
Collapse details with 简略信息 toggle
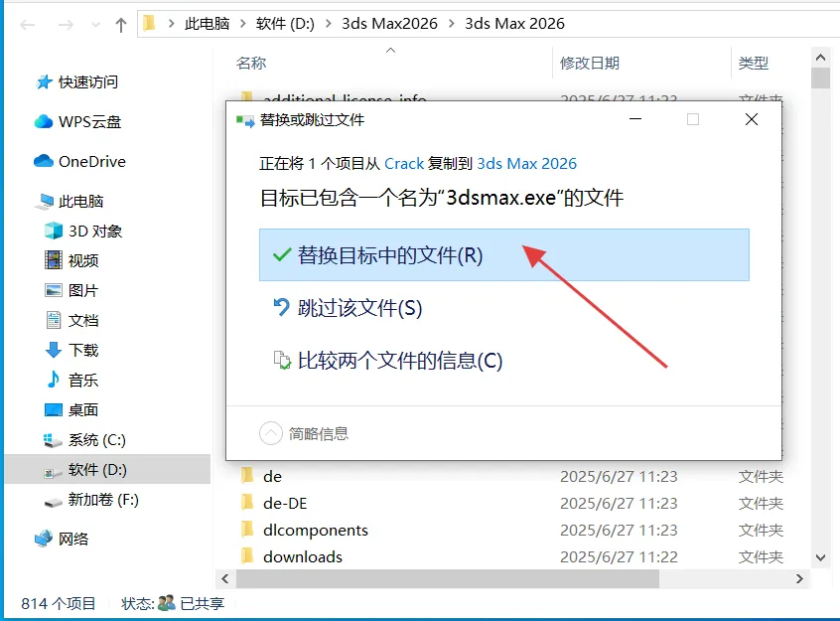tap(304, 433)
